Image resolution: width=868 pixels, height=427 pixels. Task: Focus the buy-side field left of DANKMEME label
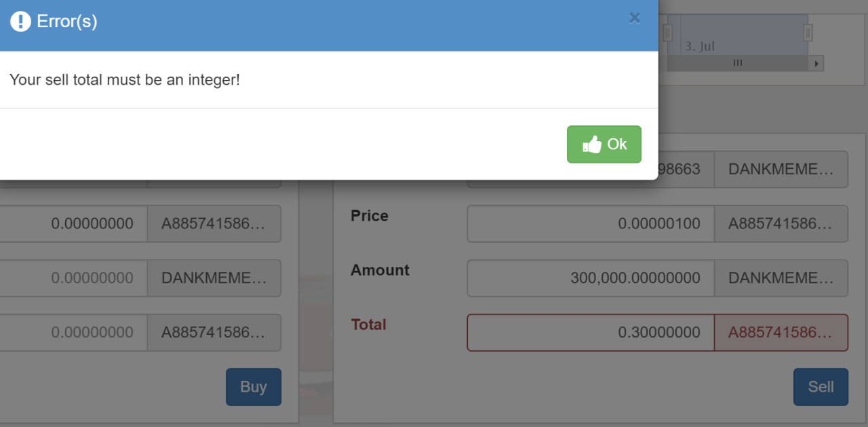click(x=73, y=278)
